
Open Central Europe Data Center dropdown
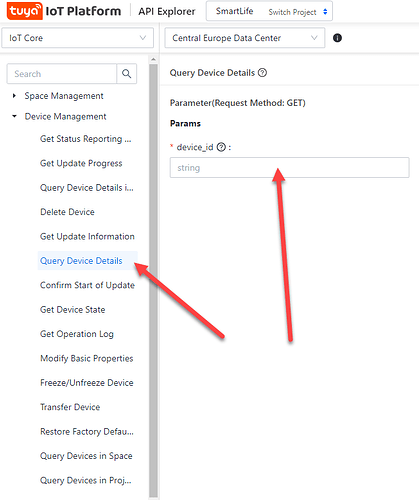(x=245, y=38)
